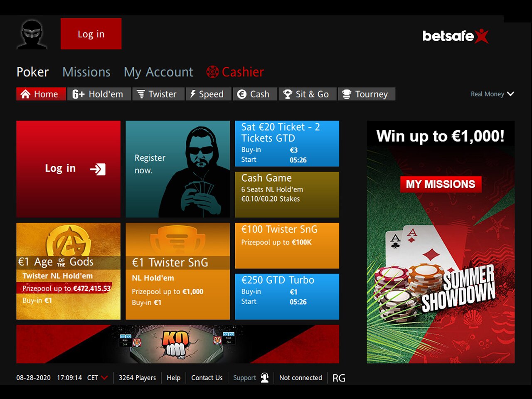Screen dimensions: 532x399
Task: Select the Home house icon tab
Action: tap(25, 94)
